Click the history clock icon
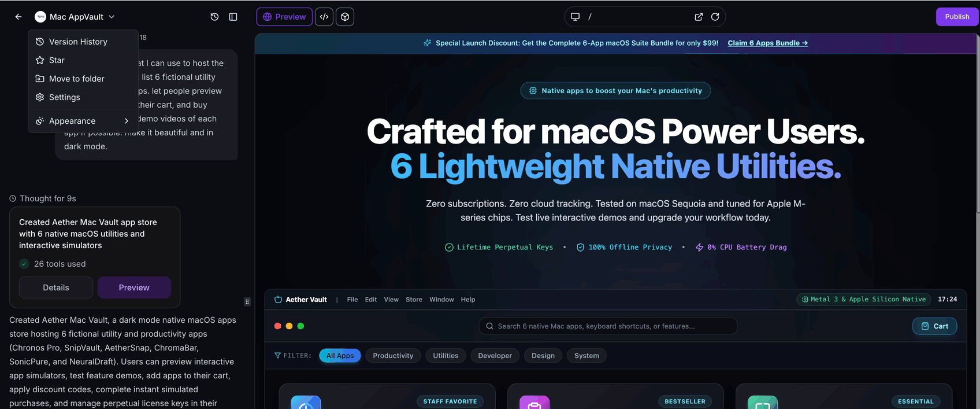This screenshot has width=980, height=409. click(x=214, y=17)
